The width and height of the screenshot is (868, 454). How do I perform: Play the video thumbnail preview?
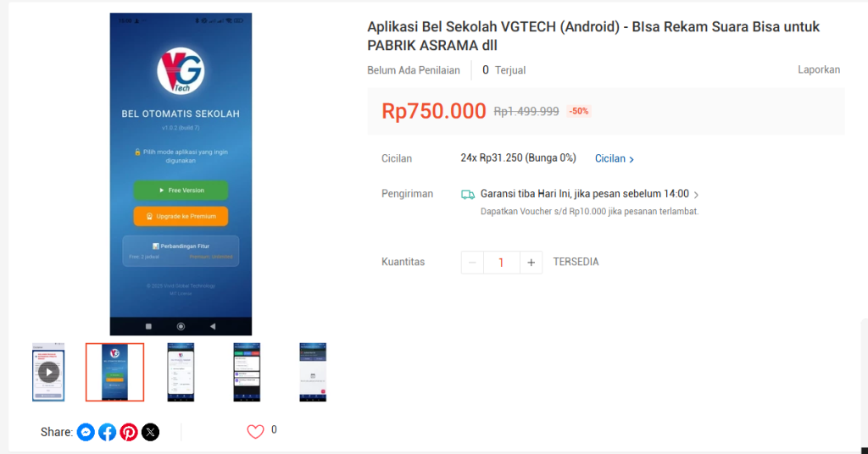[48, 372]
